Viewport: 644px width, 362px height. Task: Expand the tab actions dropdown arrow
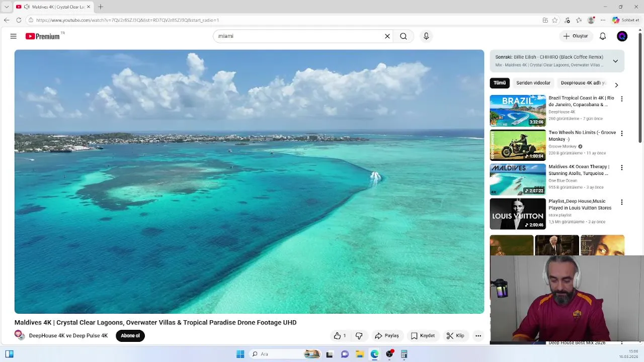(x=7, y=7)
